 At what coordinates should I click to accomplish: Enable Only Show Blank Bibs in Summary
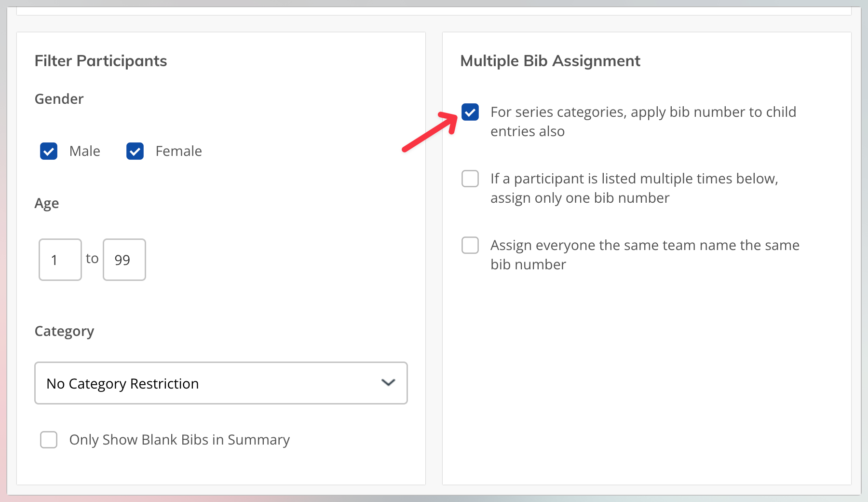tap(48, 440)
